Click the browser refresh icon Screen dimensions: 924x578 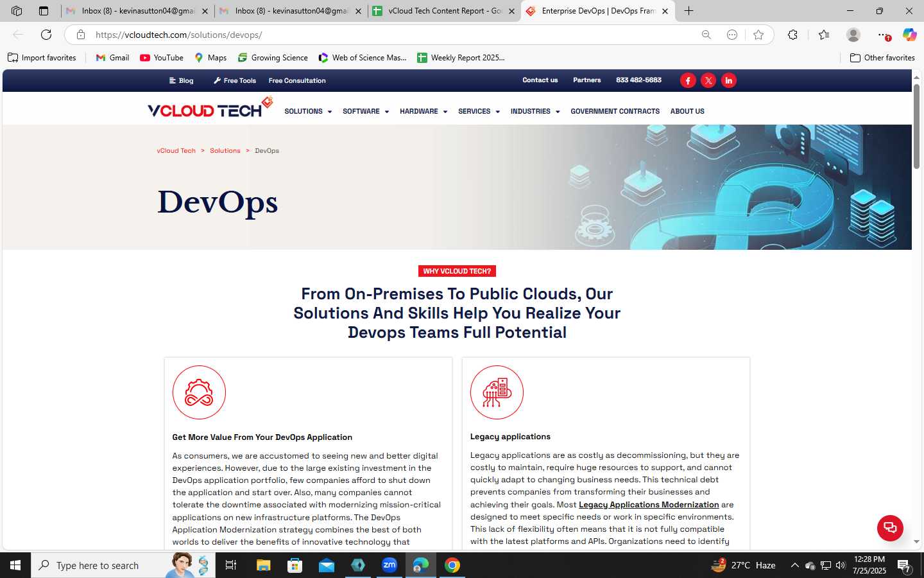[x=46, y=35]
